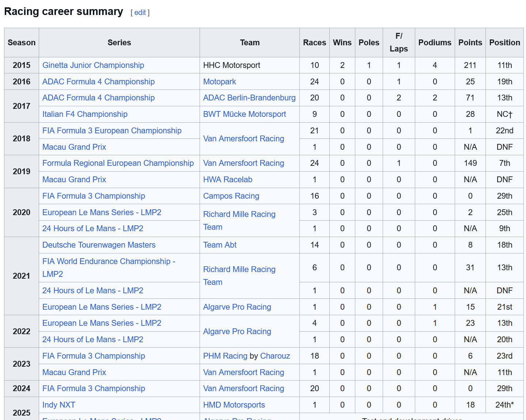
Task: Click the Races column header
Action: coord(314,42)
